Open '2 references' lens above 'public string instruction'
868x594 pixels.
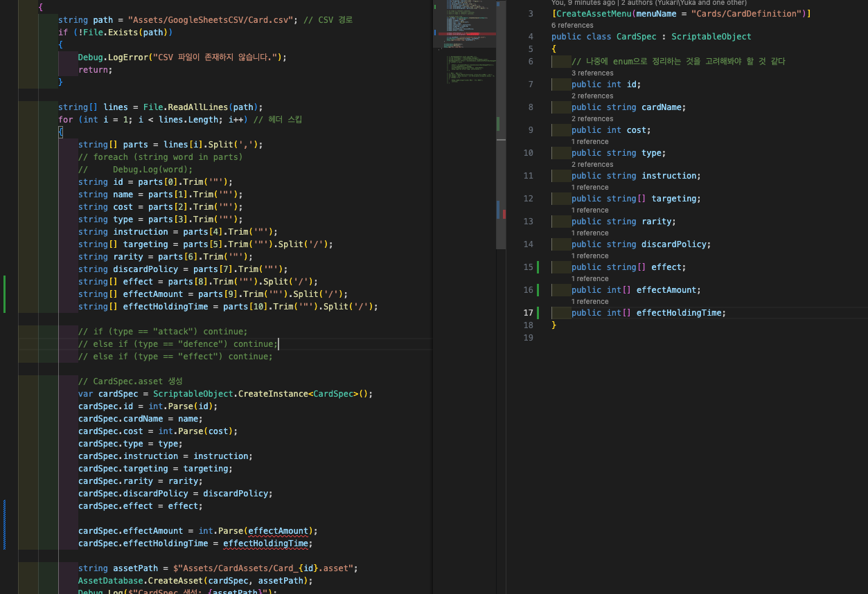click(x=592, y=164)
